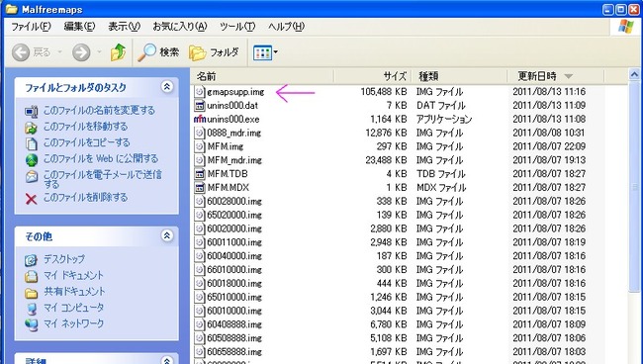The height and width of the screenshot is (364, 643).
Task: Open the Forward button history dropdown
Action: click(x=99, y=52)
